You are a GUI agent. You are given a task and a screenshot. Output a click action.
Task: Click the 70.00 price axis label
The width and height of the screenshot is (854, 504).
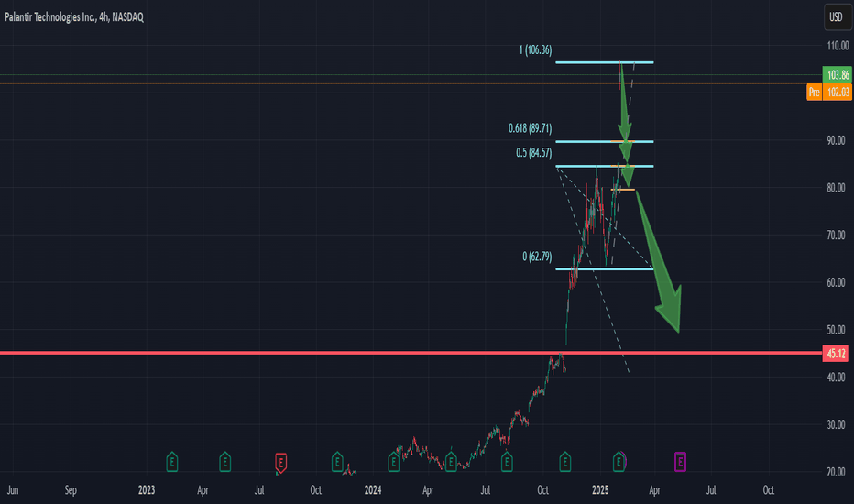tap(836, 235)
